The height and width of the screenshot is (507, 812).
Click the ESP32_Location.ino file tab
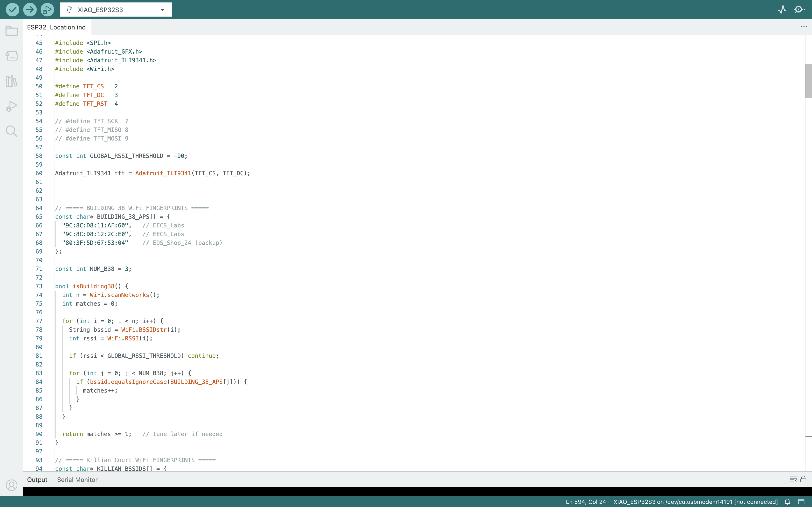click(56, 27)
